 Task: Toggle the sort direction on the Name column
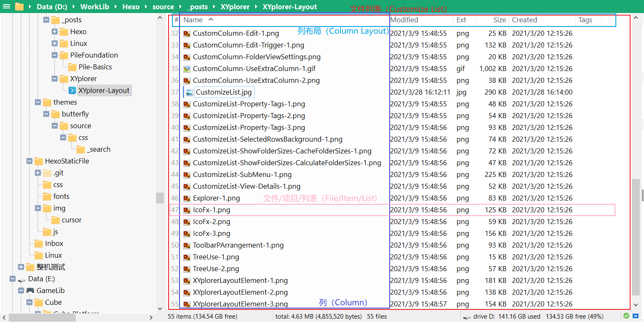(x=193, y=20)
